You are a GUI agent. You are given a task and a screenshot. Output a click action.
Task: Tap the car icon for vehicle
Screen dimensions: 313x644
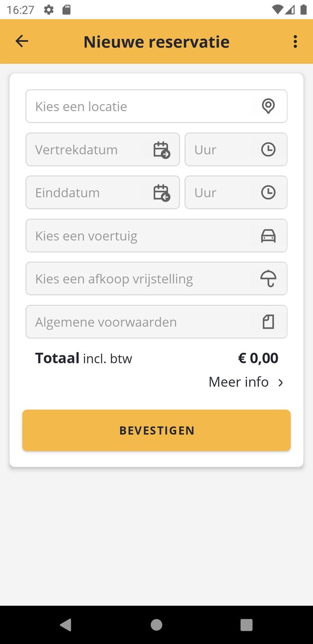pyautogui.click(x=268, y=235)
